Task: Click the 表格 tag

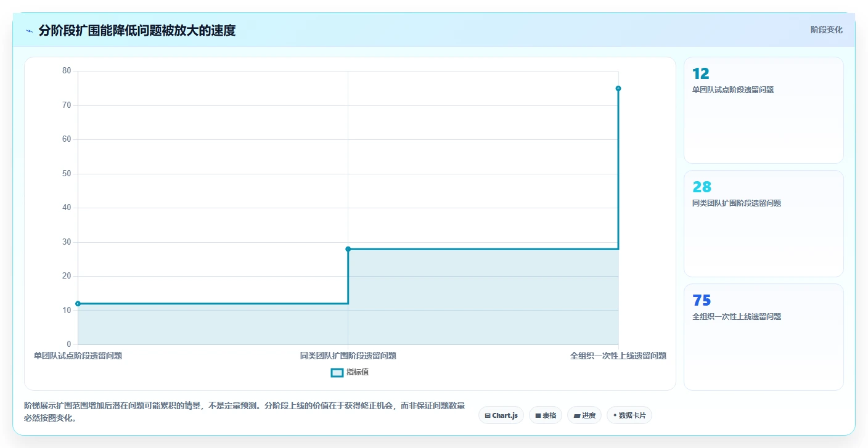Action: click(545, 415)
